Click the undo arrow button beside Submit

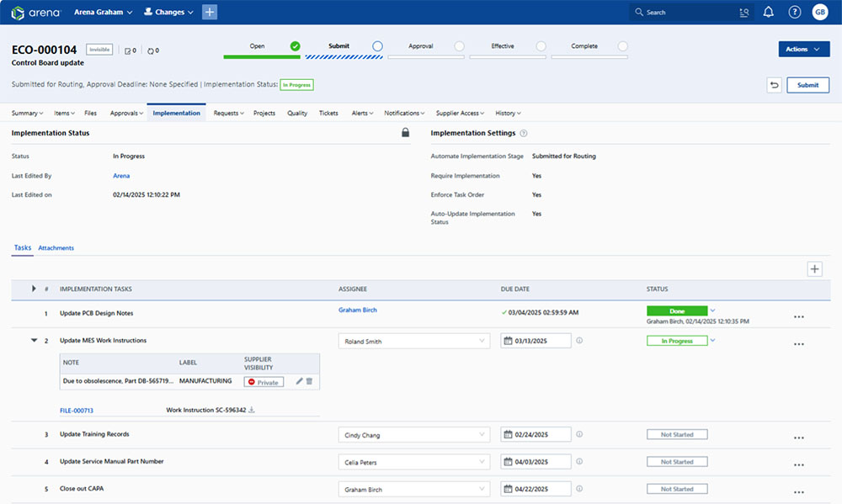point(774,85)
